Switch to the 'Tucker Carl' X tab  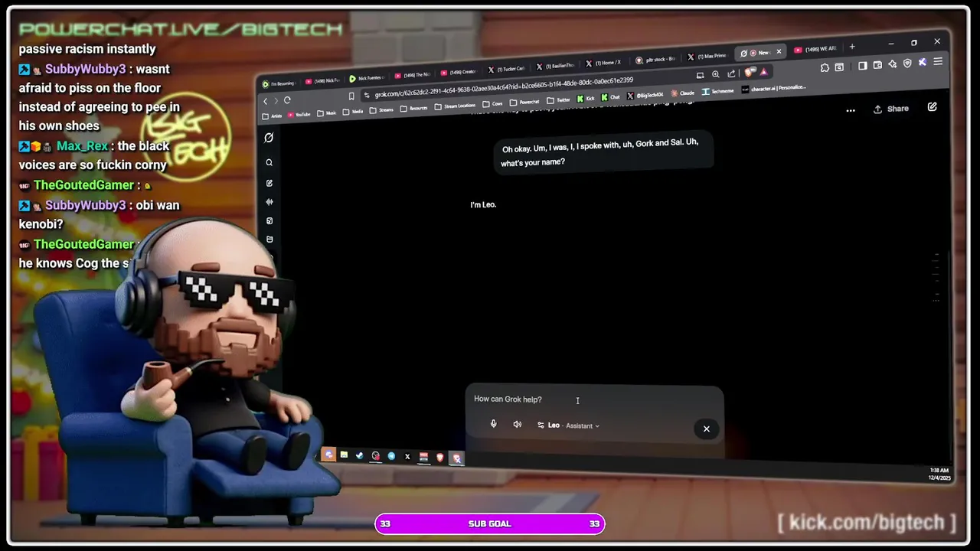(508, 69)
